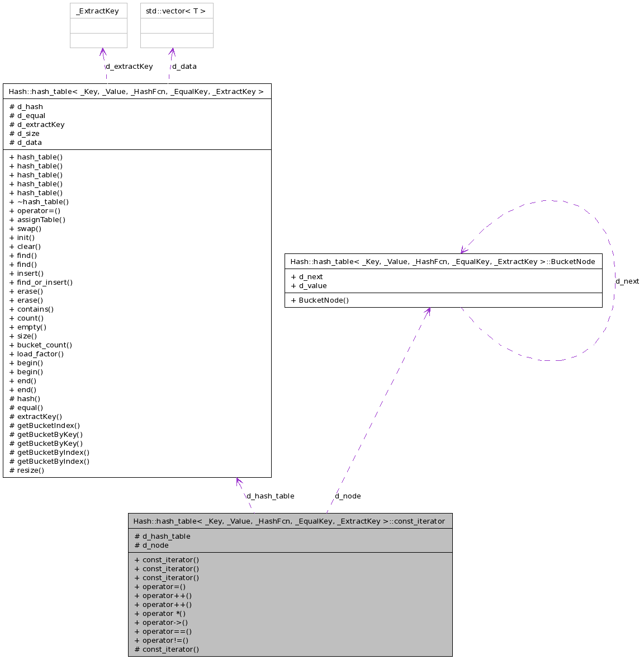Click the d_extractKey edge label
The image size is (644, 659).
click(129, 67)
